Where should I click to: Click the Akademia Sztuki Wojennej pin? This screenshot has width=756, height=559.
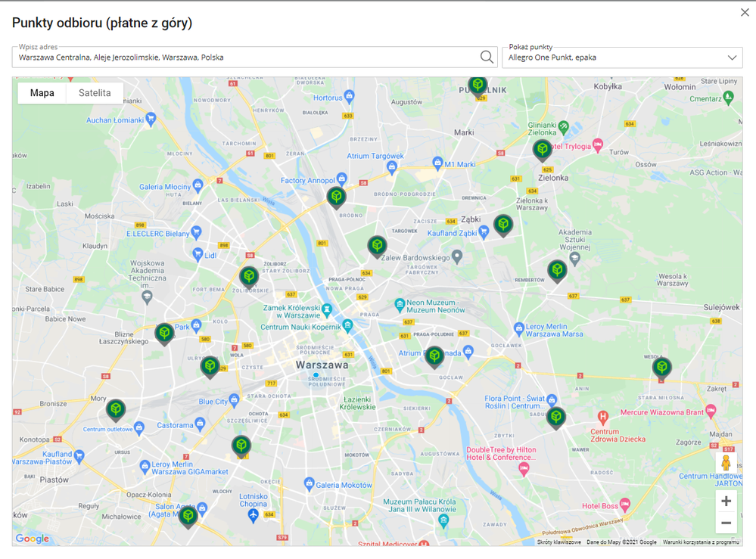pos(574,258)
